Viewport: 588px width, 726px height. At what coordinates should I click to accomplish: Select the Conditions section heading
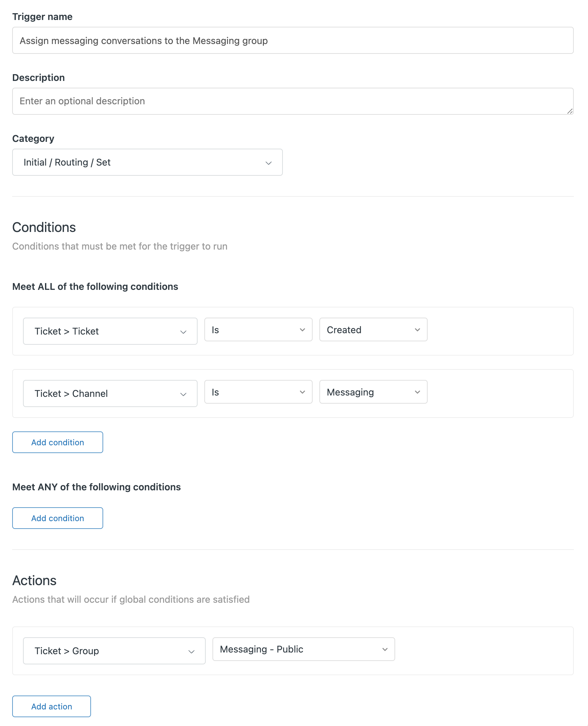point(44,227)
